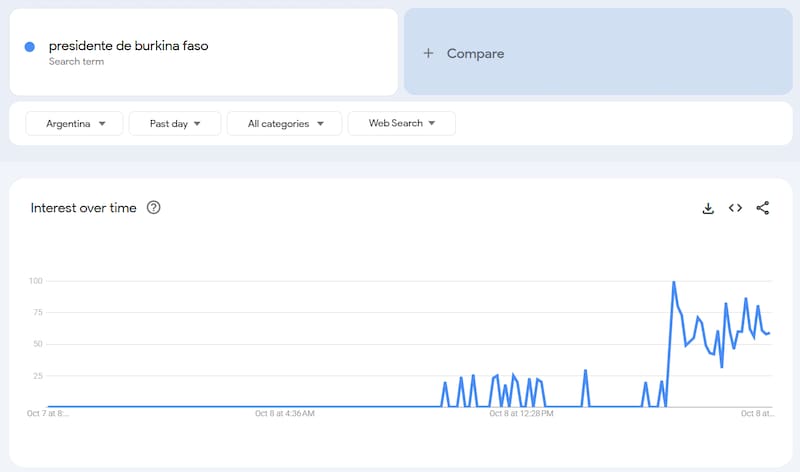Share the interest over time chart
Screen dimensions: 800x472
click(x=763, y=208)
